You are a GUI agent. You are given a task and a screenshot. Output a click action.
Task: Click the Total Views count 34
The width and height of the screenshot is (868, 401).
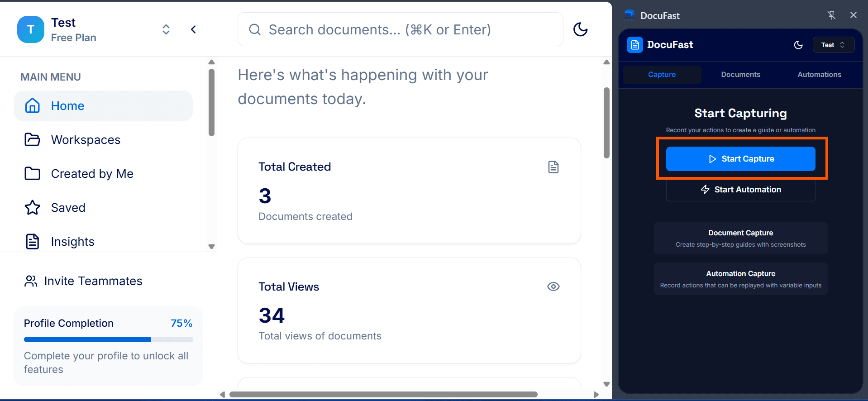tap(272, 315)
